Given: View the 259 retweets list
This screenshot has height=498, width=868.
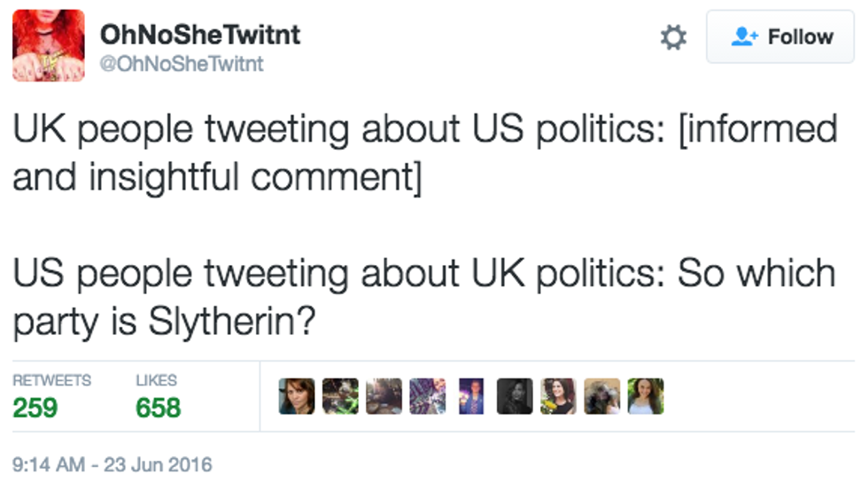Looking at the screenshot, I should (35, 408).
